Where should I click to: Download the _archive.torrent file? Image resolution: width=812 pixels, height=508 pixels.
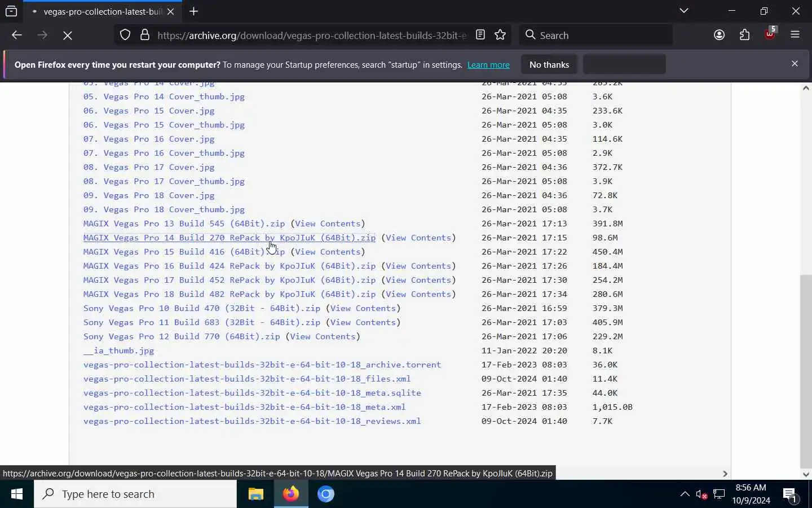(262, 365)
